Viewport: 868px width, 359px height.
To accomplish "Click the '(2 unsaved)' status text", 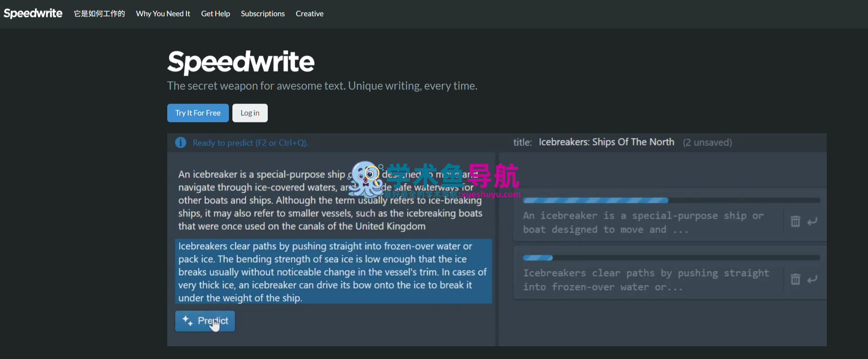I will tap(707, 142).
